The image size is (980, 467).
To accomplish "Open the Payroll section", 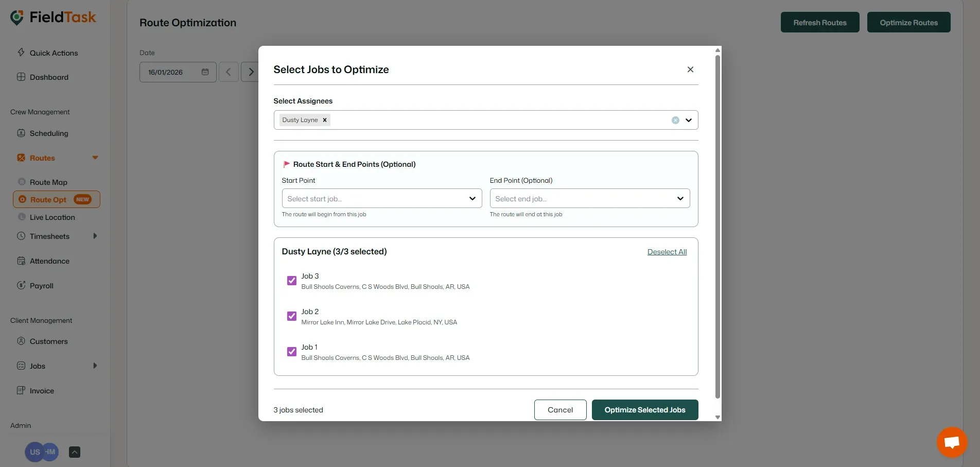I will pos(41,285).
